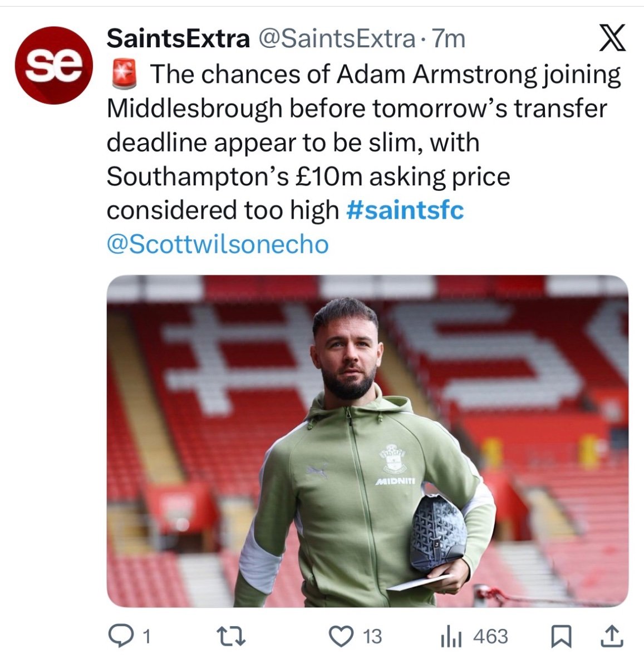This screenshot has height=668, width=644.
Task: Like the tweet with the heart icon
Action: coord(342,636)
